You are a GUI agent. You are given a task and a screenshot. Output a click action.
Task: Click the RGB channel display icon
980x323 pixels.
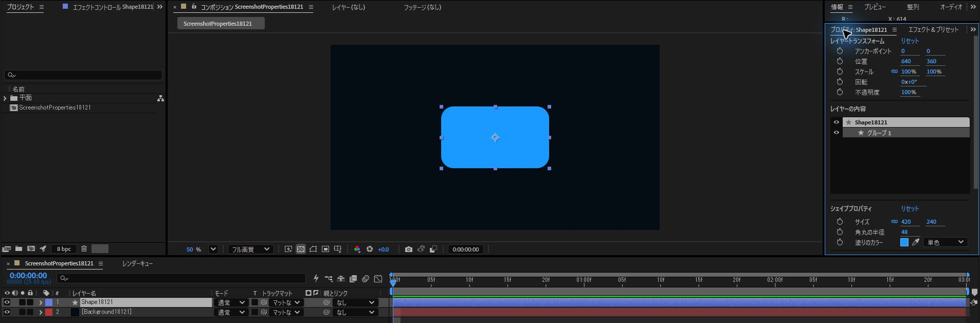point(357,249)
